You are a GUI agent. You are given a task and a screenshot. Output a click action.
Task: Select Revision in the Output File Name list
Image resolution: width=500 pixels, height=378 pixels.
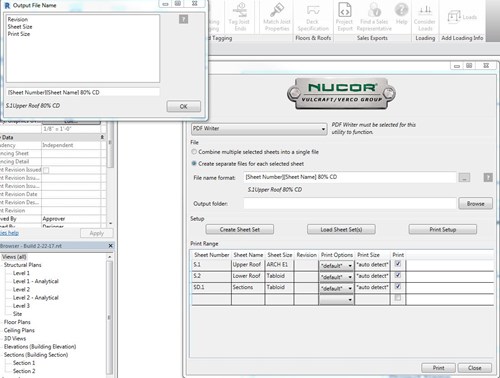tap(18, 19)
